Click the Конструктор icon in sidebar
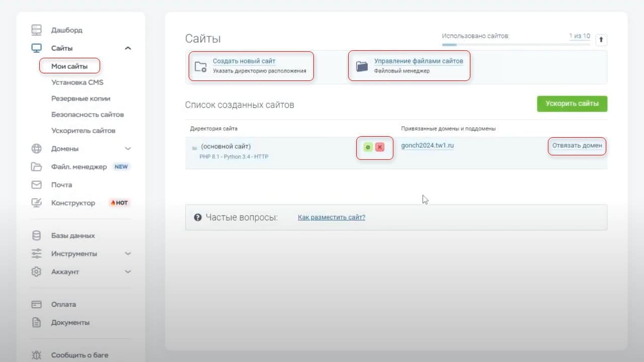644x362 pixels. 36,203
